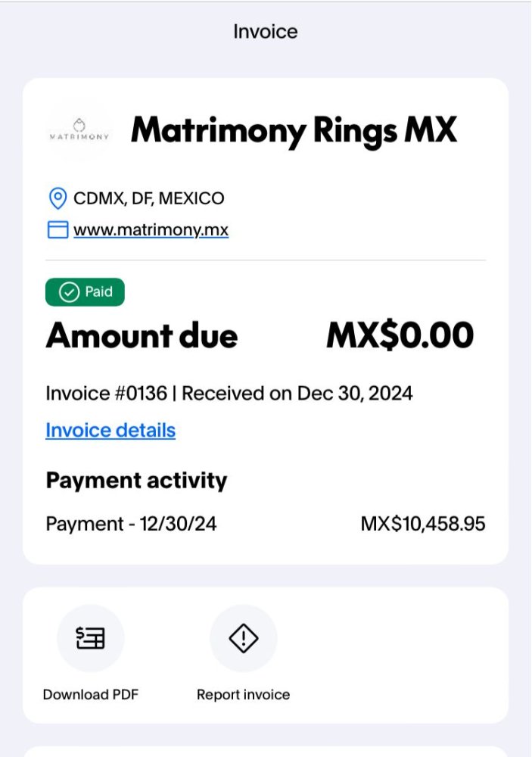Screen dimensions: 532x757
Task: Click the Report invoice label
Action: coord(244,694)
